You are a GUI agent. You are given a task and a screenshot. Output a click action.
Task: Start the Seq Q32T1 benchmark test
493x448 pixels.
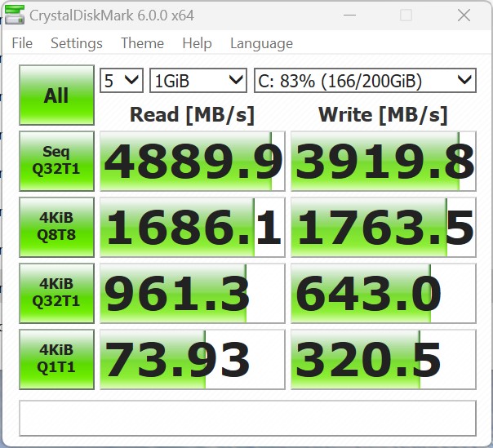[56, 160]
